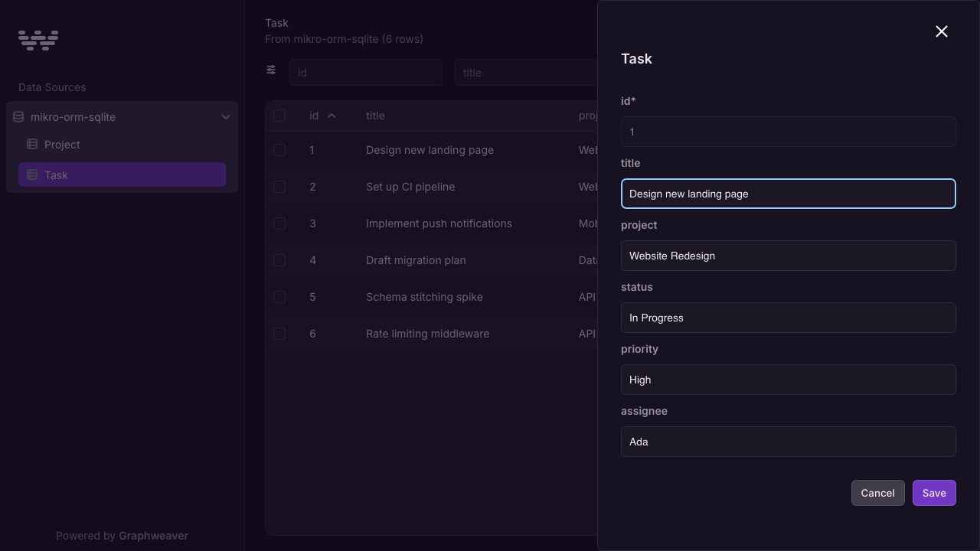Focus the status field In Progress
This screenshot has height=551, width=980.
pyautogui.click(x=789, y=318)
